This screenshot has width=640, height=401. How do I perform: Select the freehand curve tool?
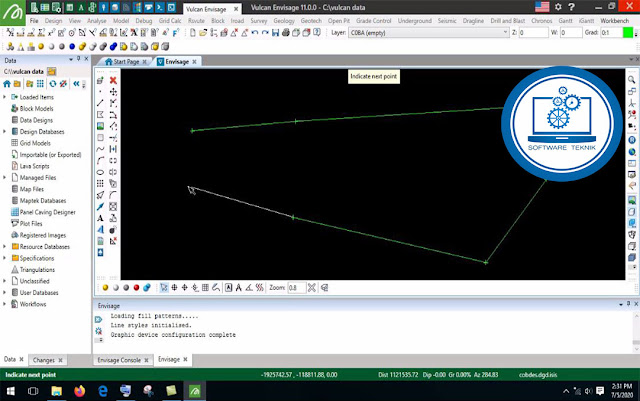click(x=100, y=149)
